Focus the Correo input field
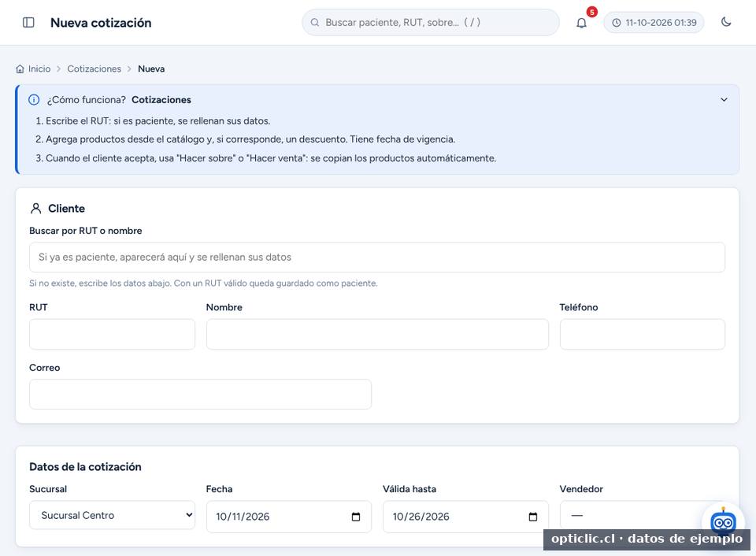756x556 pixels. tap(201, 395)
